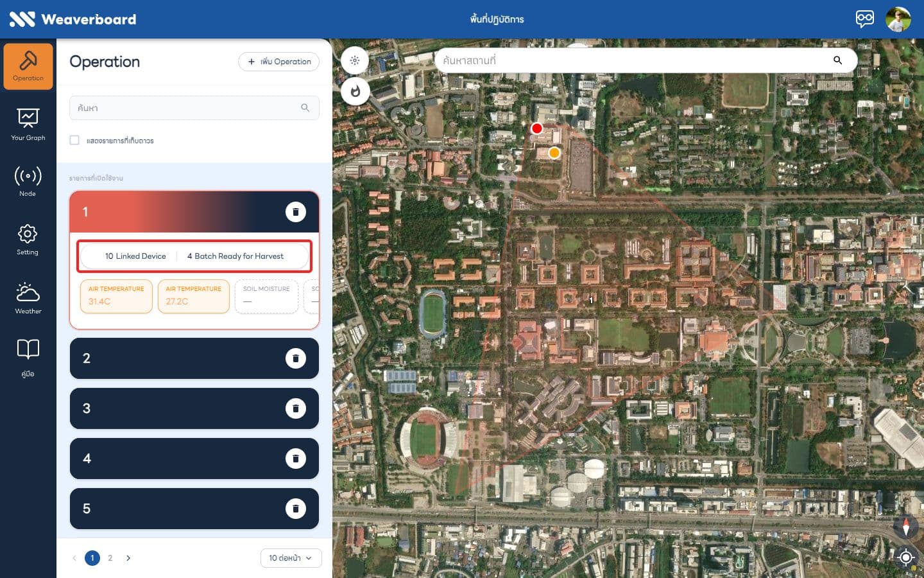
Task: Click the map layer settings round button
Action: pyautogui.click(x=355, y=60)
